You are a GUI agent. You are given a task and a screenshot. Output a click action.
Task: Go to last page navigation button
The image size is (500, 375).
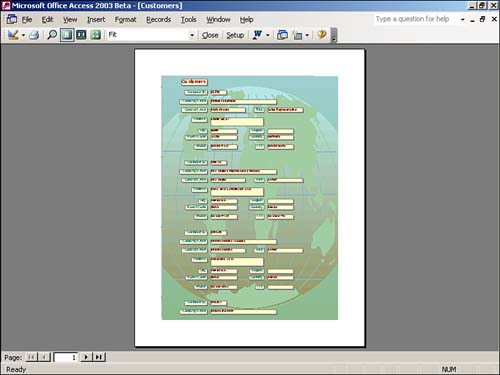(x=99, y=357)
